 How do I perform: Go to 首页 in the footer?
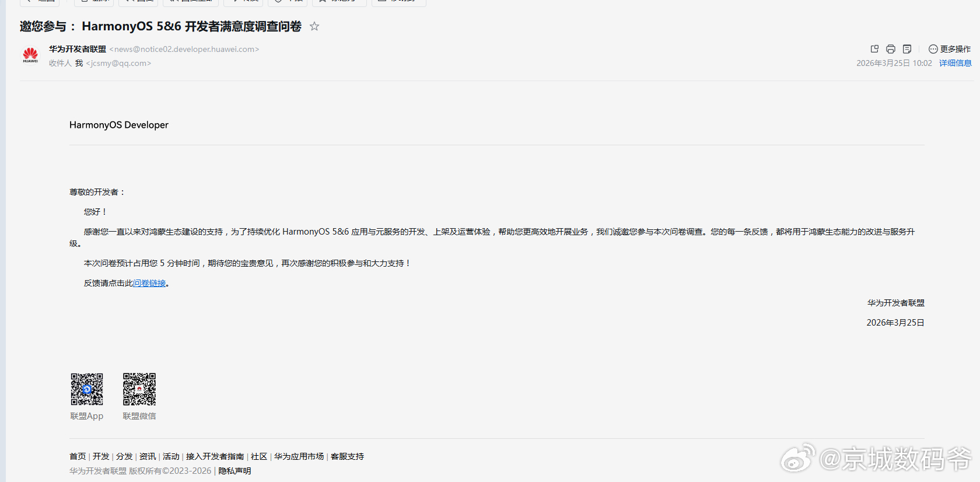pos(78,456)
